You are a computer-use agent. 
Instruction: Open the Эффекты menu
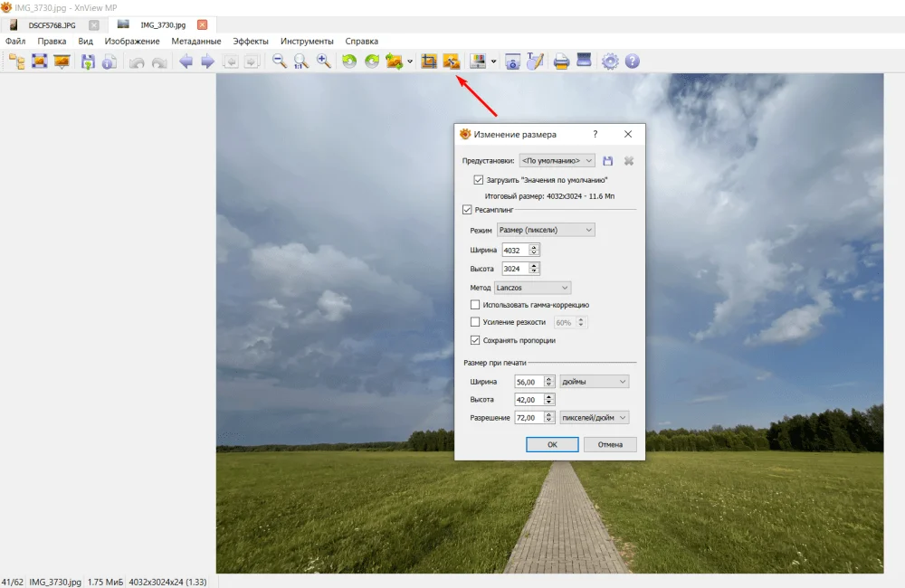click(251, 42)
